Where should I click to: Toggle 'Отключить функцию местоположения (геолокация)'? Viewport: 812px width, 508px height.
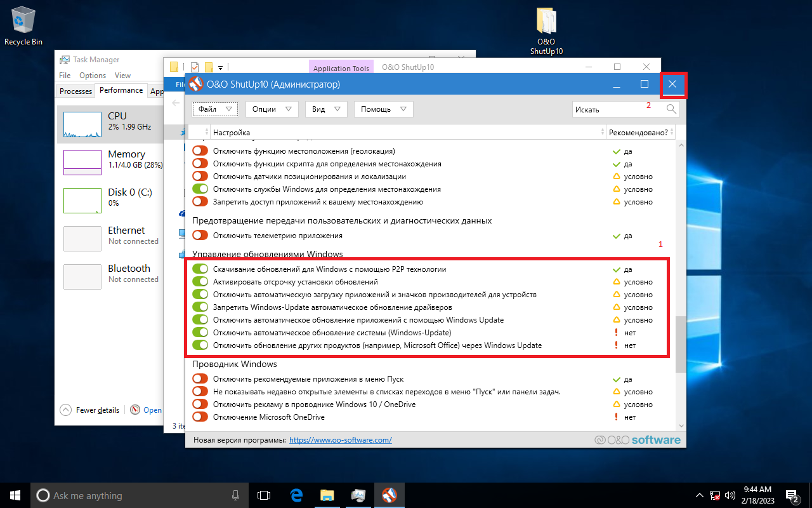tap(200, 151)
